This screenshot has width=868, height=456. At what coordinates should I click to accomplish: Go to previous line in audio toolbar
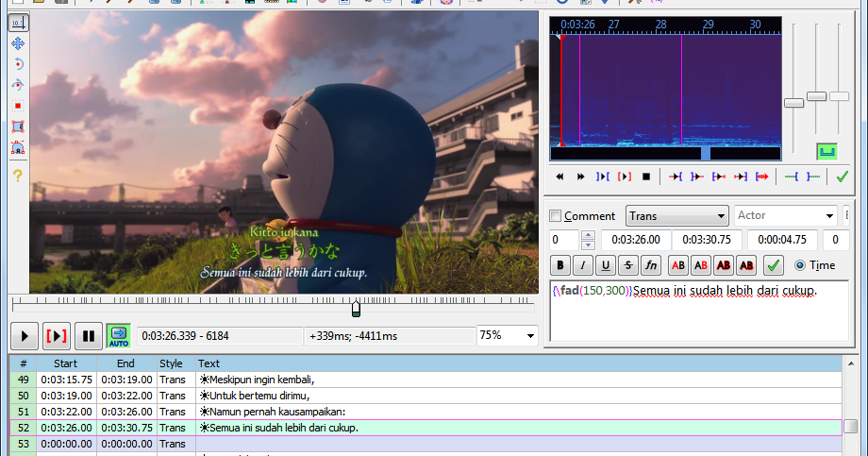pos(559,177)
